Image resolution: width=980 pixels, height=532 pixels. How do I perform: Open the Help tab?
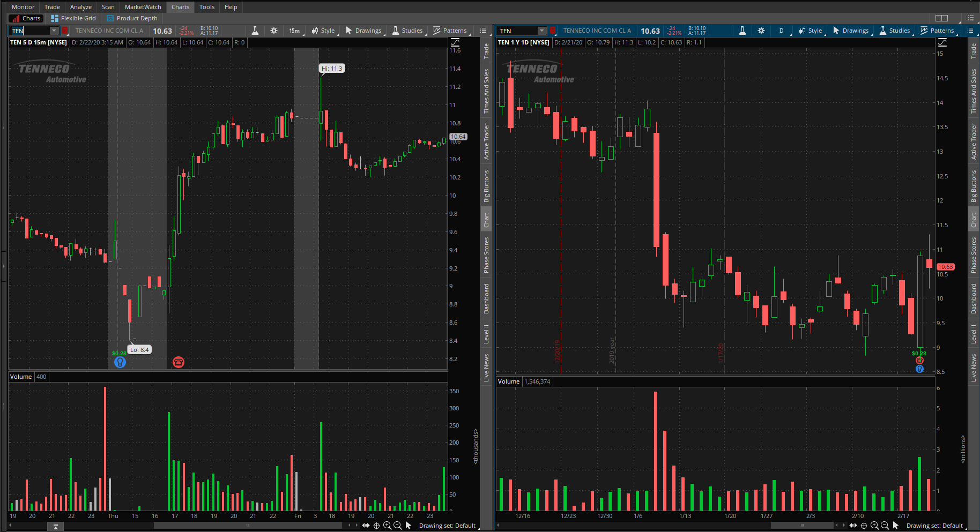(x=231, y=7)
